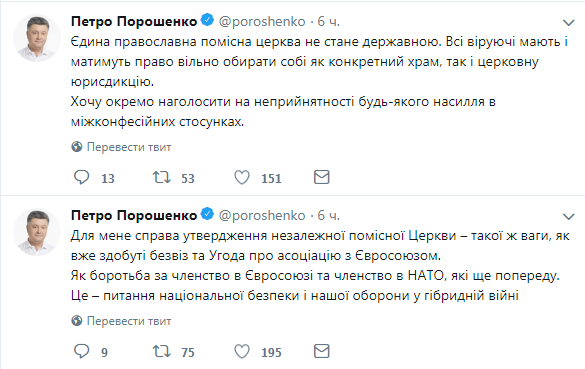Reply to the second tweet with 9 replies
Screen dimensions: 585x369
tap(81, 351)
